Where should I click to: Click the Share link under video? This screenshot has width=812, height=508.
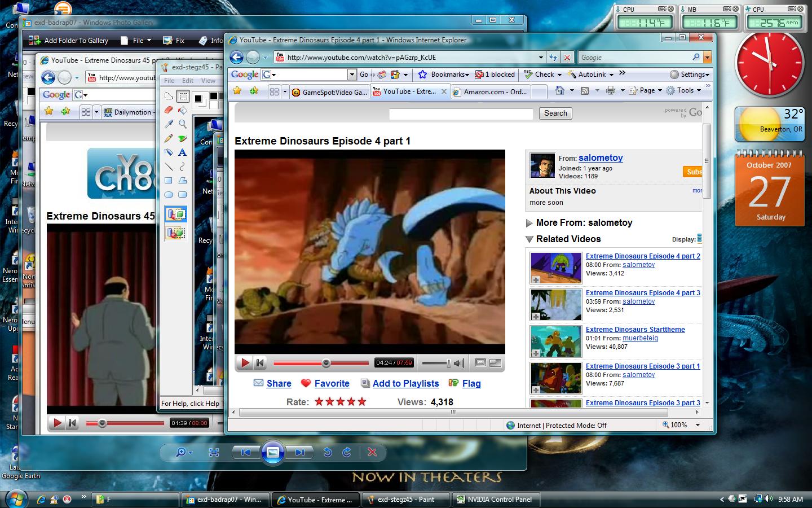(279, 383)
